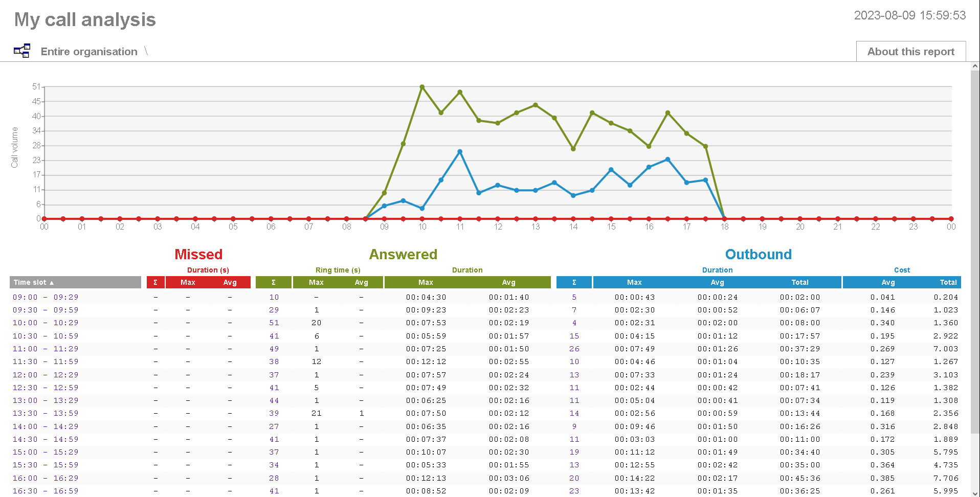Viewport: 980px width, 497px height.
Task: Click the scrollbar up arrow
Action: point(974,65)
